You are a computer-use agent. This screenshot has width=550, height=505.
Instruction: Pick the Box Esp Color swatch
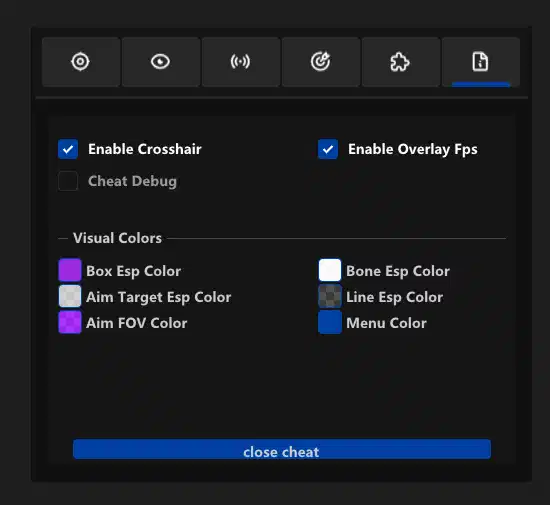point(70,270)
